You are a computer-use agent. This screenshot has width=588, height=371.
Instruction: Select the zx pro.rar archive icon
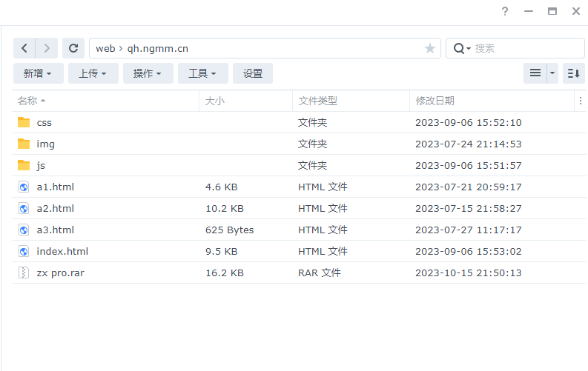click(24, 273)
